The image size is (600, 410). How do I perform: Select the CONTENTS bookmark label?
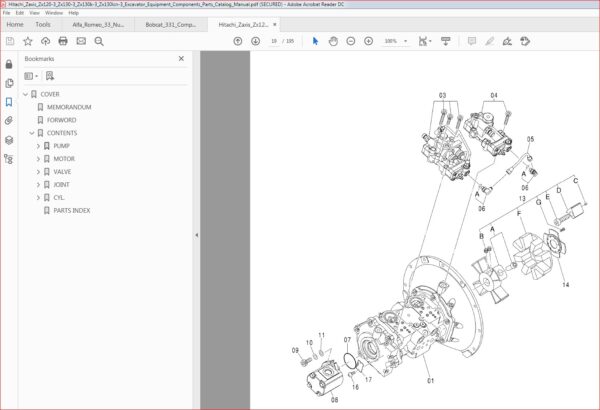coord(62,133)
